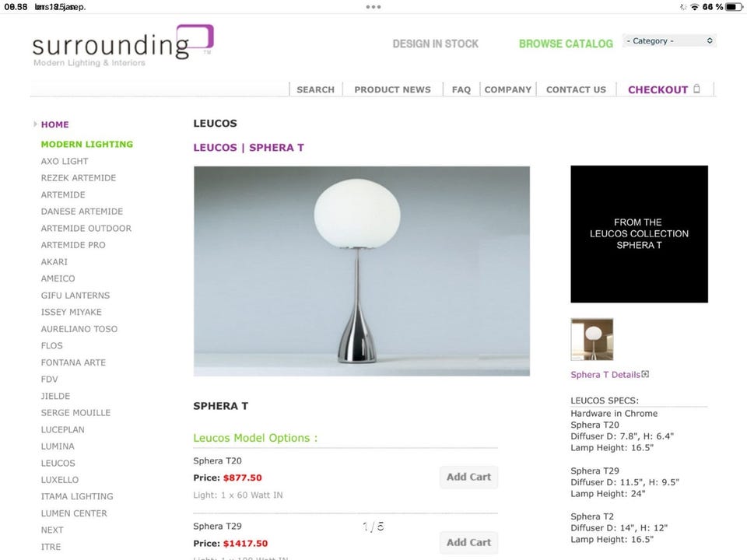Open the BROWSE CATALOG link

click(x=566, y=44)
